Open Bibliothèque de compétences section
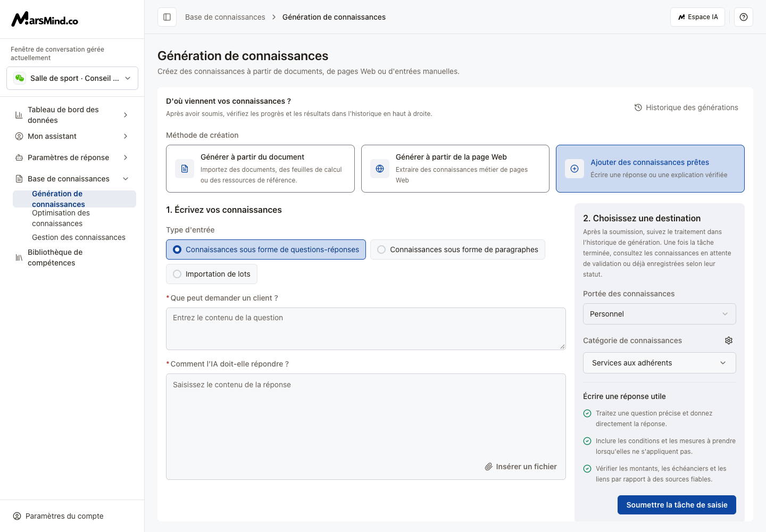The width and height of the screenshot is (766, 532). (x=72, y=257)
